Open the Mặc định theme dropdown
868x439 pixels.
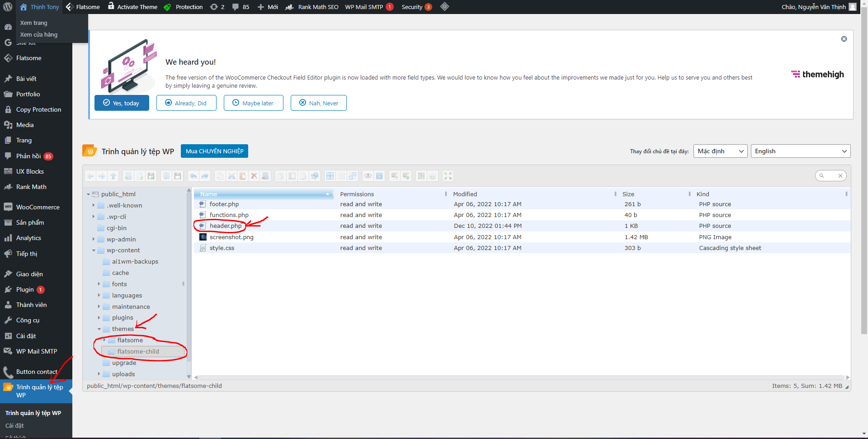(x=720, y=151)
